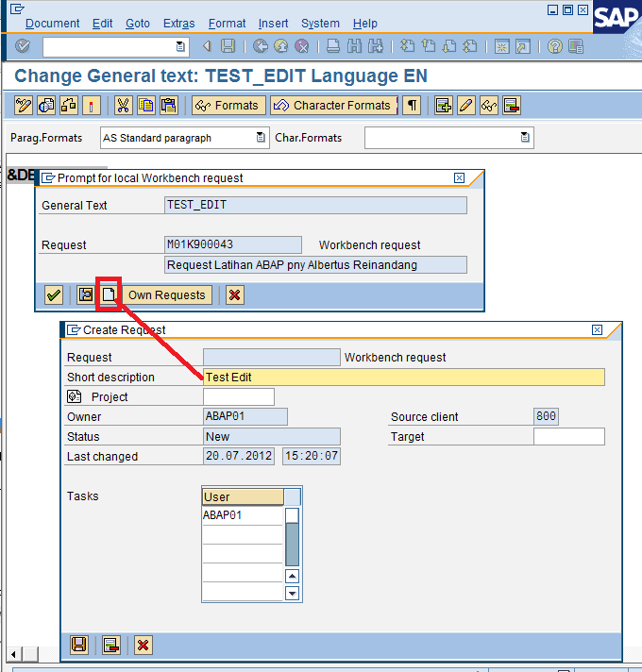Click the red Cancel circle in toolbar
Image resolution: width=642 pixels, height=672 pixels.
click(x=302, y=46)
